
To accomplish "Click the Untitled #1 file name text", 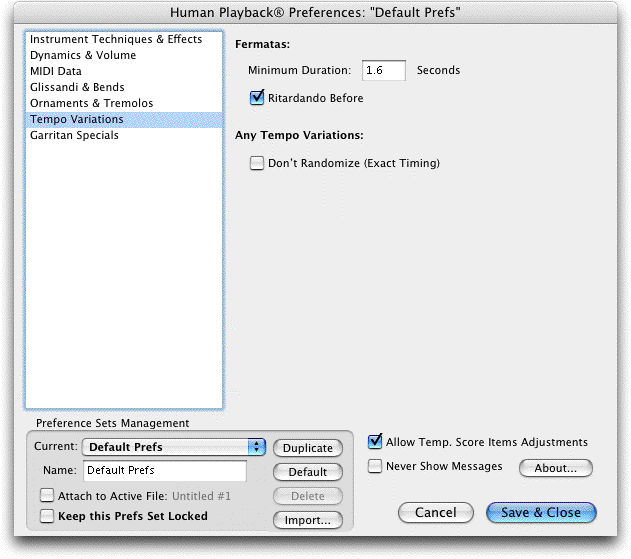I will pos(202,496).
